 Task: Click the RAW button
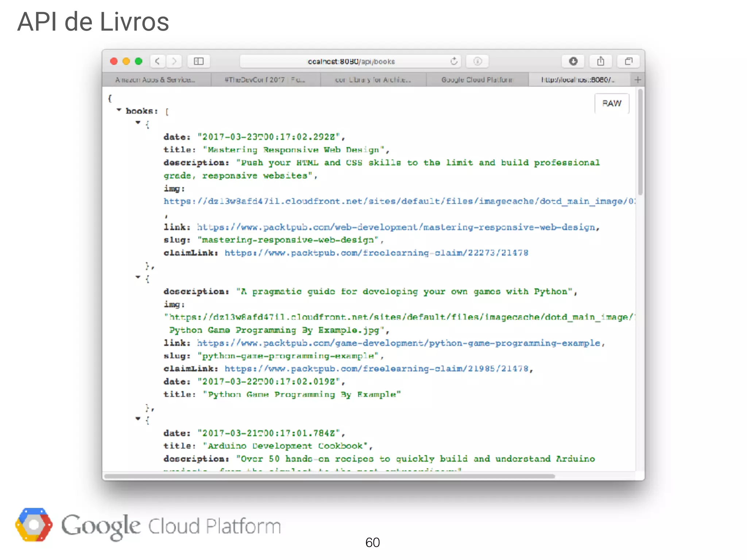612,104
